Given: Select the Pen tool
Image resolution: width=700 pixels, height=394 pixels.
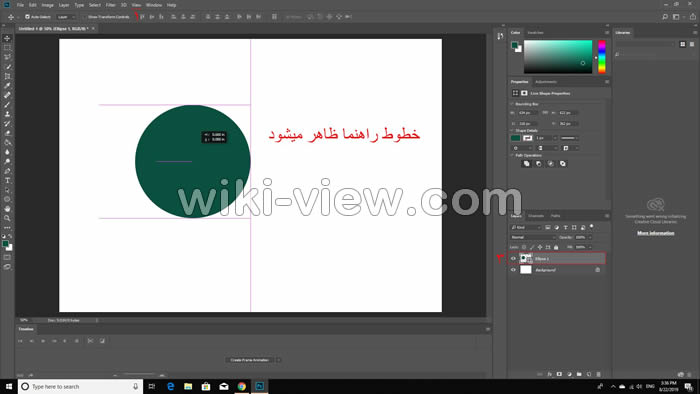Looking at the screenshot, I should 7,171.
